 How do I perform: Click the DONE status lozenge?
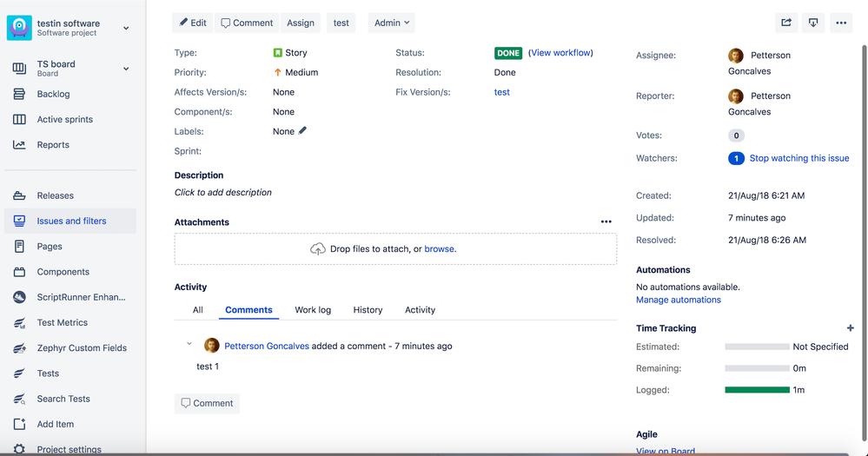pos(508,53)
